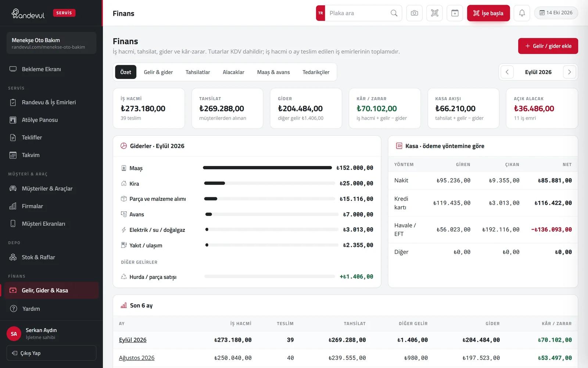Open Randevu & İş Emirleri
The image size is (588, 368).
coord(51,102)
